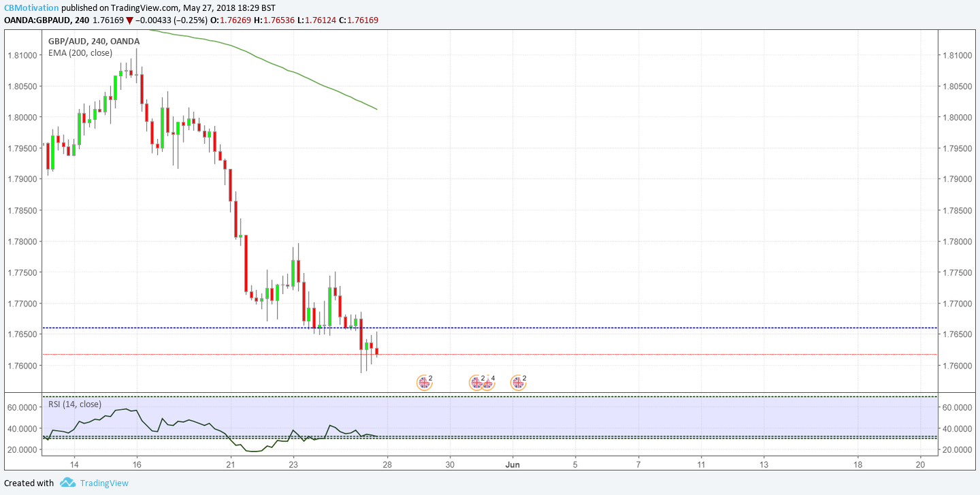
Task: Click 1.76500 on the left price axis
Action: coord(22,334)
